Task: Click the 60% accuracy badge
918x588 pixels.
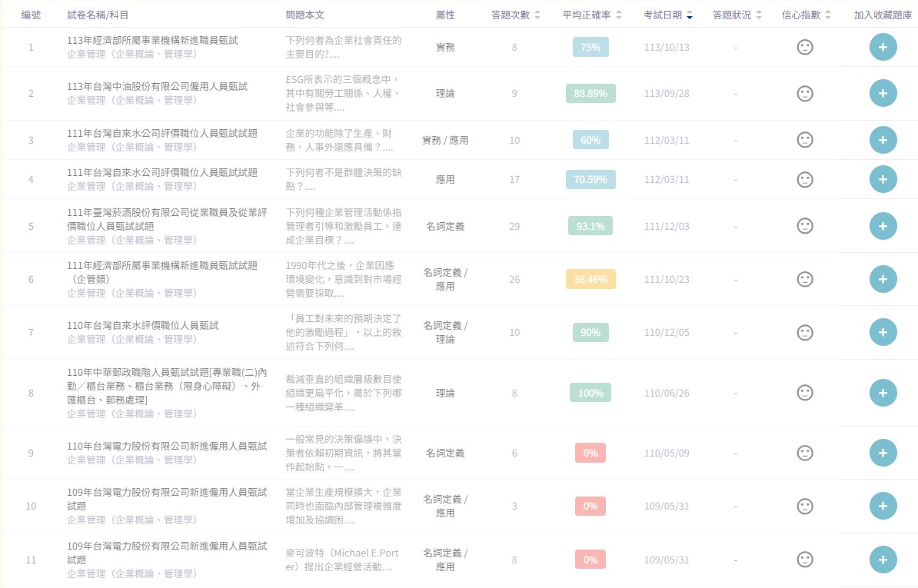Action: tap(590, 140)
